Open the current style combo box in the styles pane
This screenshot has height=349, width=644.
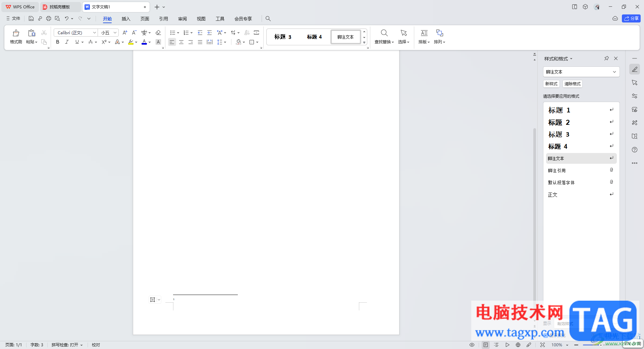(x=581, y=72)
